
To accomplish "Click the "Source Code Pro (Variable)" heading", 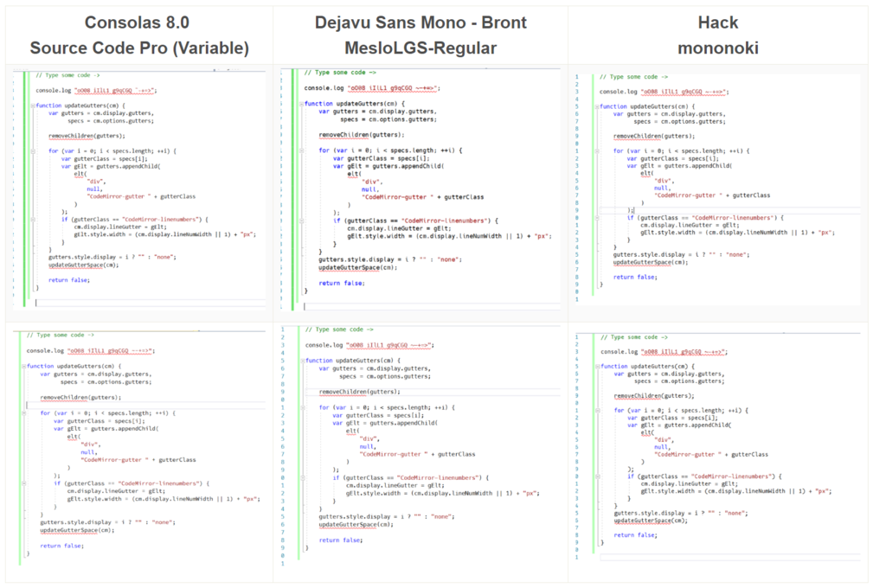I will point(139,48).
